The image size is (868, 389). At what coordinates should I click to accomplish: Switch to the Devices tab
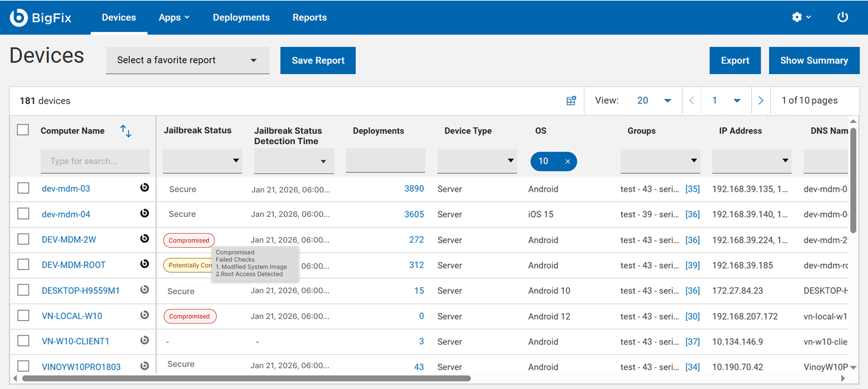[x=119, y=17]
